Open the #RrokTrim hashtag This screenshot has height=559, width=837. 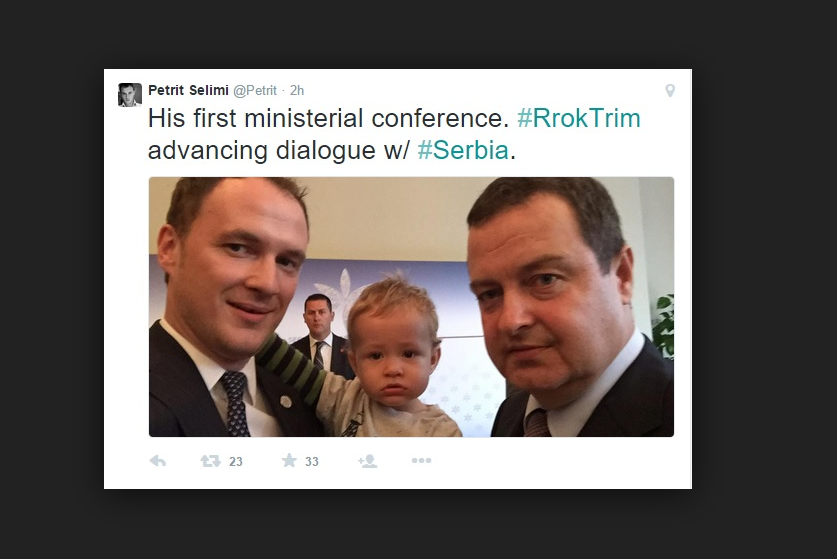pos(579,118)
